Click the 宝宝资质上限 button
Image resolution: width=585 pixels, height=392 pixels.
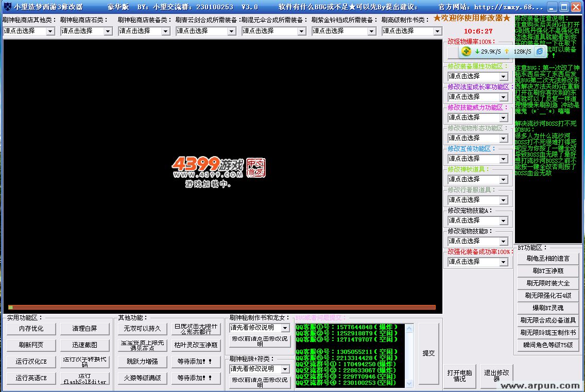click(142, 345)
